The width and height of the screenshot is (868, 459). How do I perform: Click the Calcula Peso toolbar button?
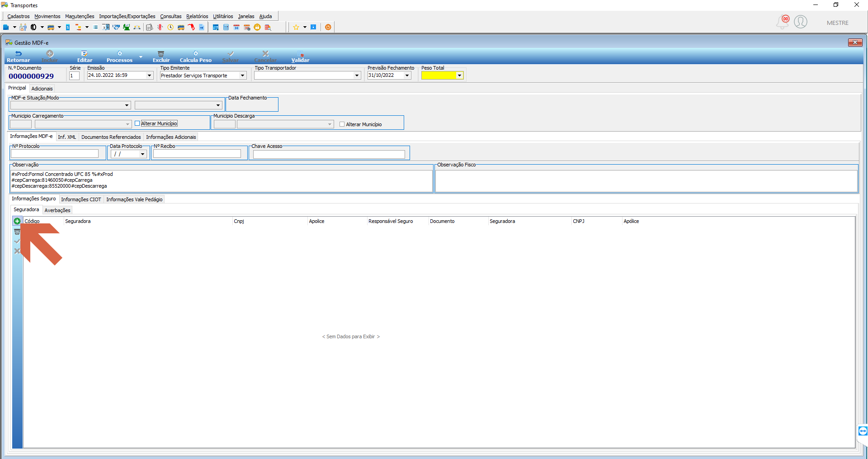[x=196, y=57]
